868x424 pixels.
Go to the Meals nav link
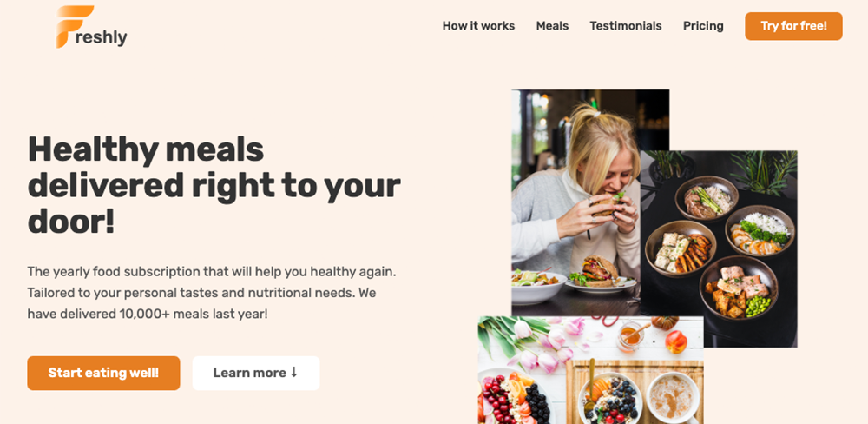(552, 26)
